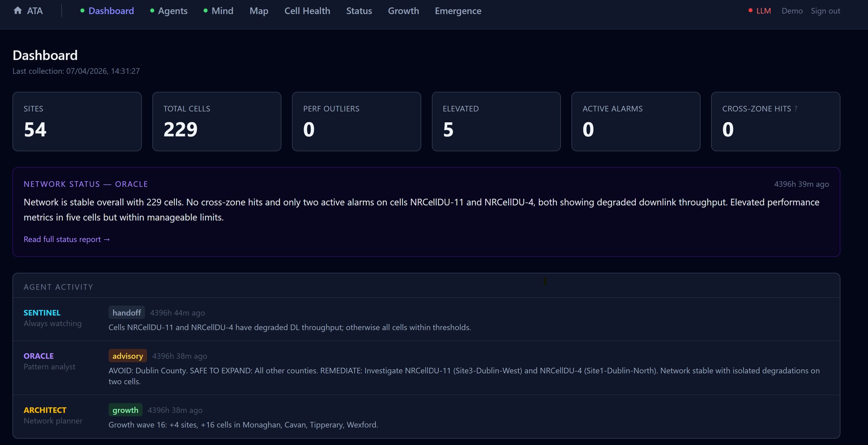Click the ATA brand label

[35, 11]
